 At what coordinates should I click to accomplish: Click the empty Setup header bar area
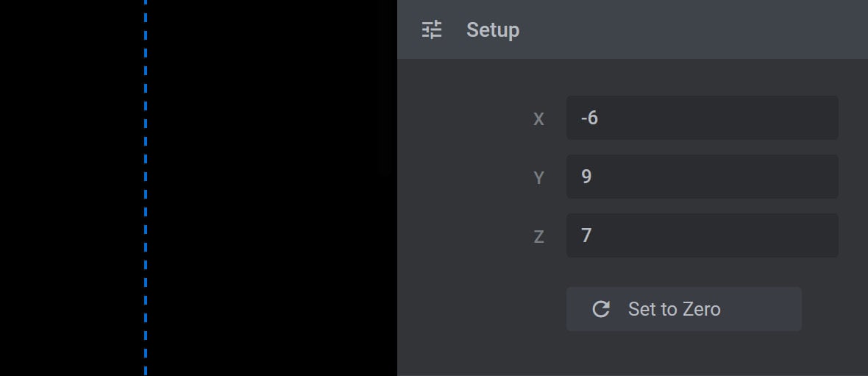point(692,29)
